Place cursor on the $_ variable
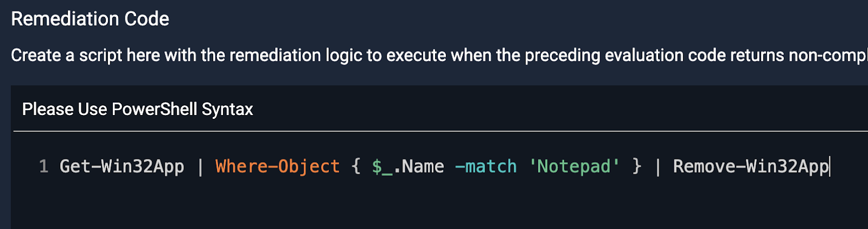Image resolution: width=868 pixels, height=229 pixels. pyautogui.click(x=382, y=167)
